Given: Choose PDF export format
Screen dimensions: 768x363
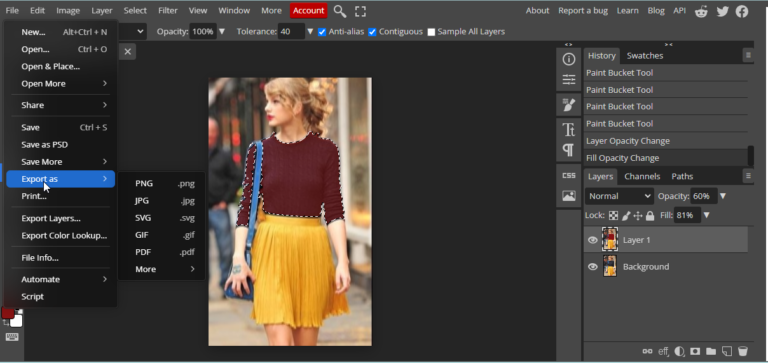Looking at the screenshot, I should tap(162, 252).
